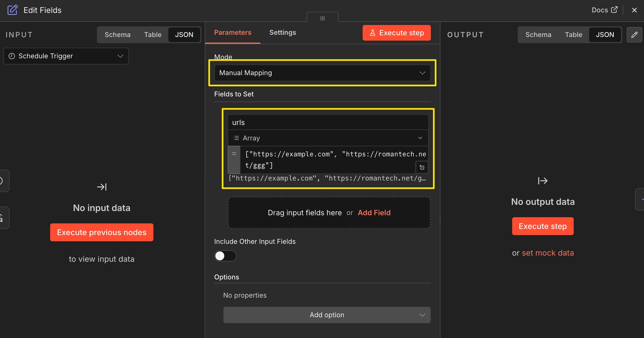Open the Schedule Trigger input dropdown
Viewport: 644px width, 338px height.
tap(66, 56)
